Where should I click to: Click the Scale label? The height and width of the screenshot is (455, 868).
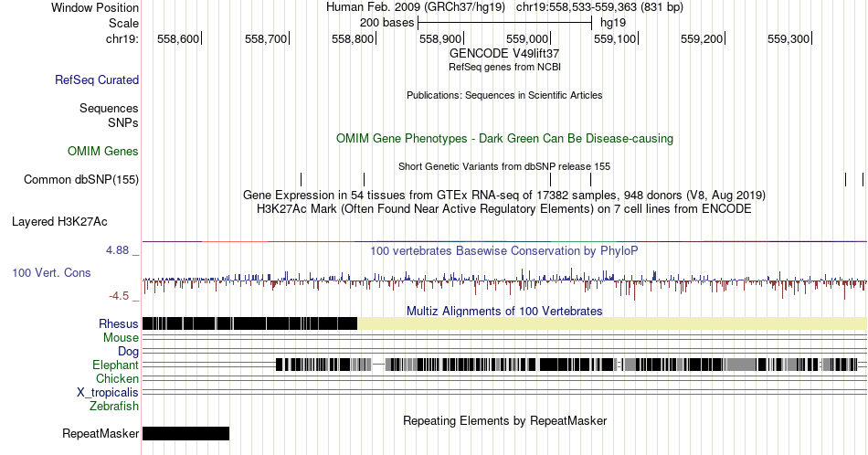[x=123, y=23]
